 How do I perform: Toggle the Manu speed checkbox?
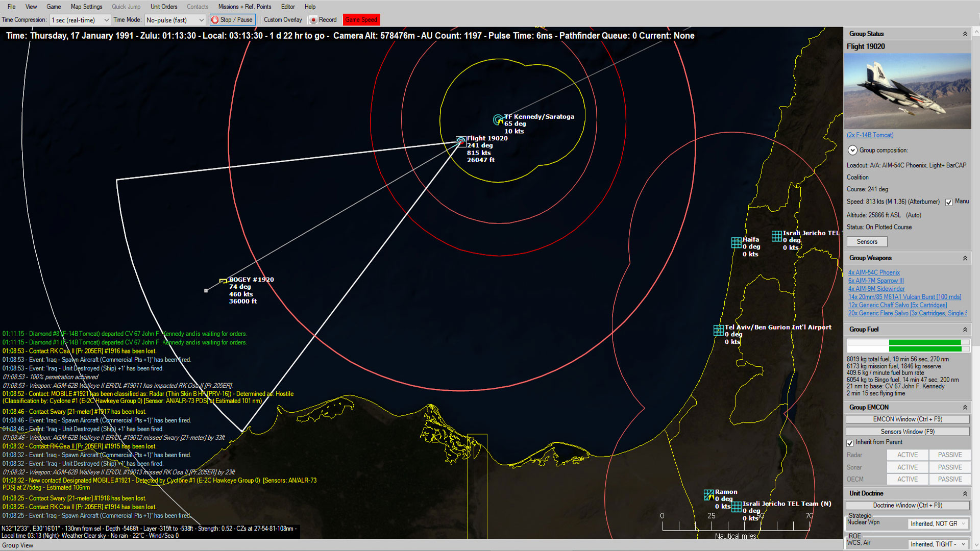[x=949, y=202]
